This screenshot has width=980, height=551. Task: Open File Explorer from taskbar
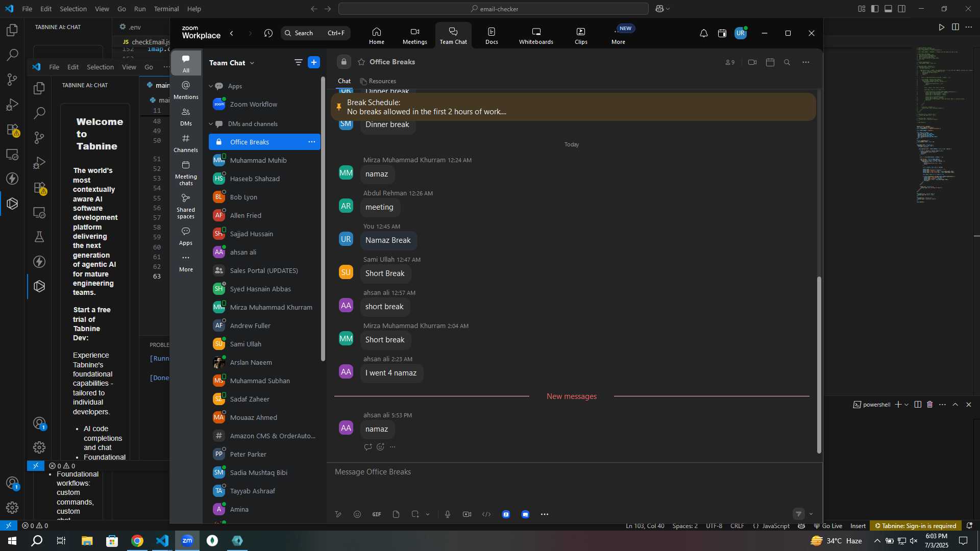(87, 541)
